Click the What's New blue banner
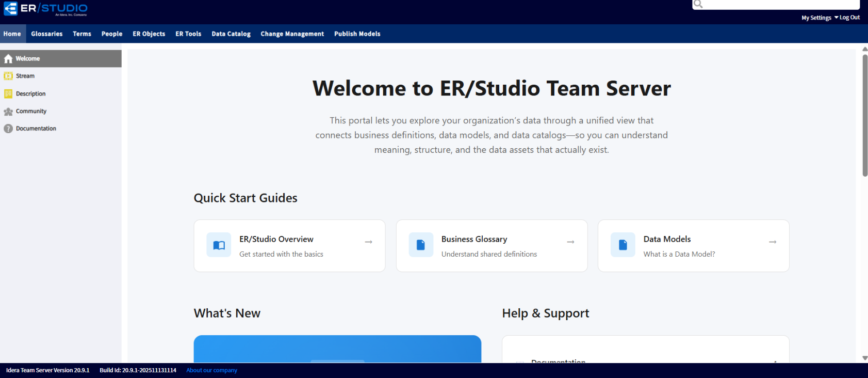This screenshot has width=868, height=378. tap(337, 349)
